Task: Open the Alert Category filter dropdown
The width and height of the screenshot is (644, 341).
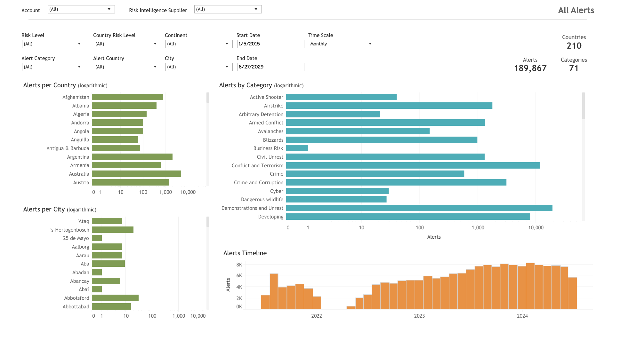Action: (53, 67)
